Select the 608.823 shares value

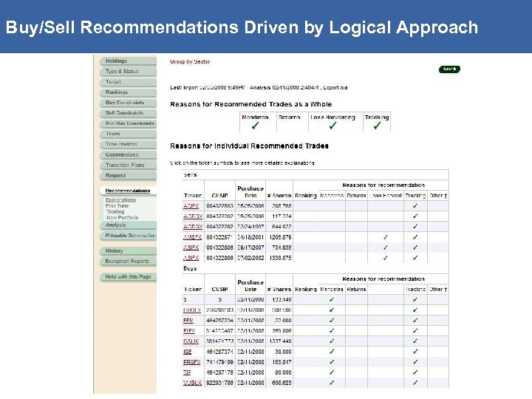coord(282,383)
